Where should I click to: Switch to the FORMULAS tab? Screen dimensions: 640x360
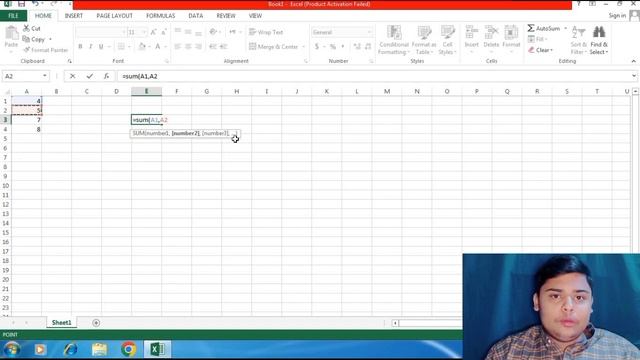pos(160,16)
